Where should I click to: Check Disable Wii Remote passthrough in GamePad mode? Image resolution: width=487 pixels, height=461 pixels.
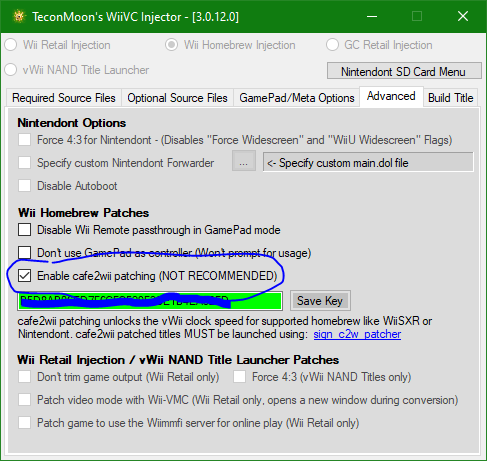[x=25, y=230]
